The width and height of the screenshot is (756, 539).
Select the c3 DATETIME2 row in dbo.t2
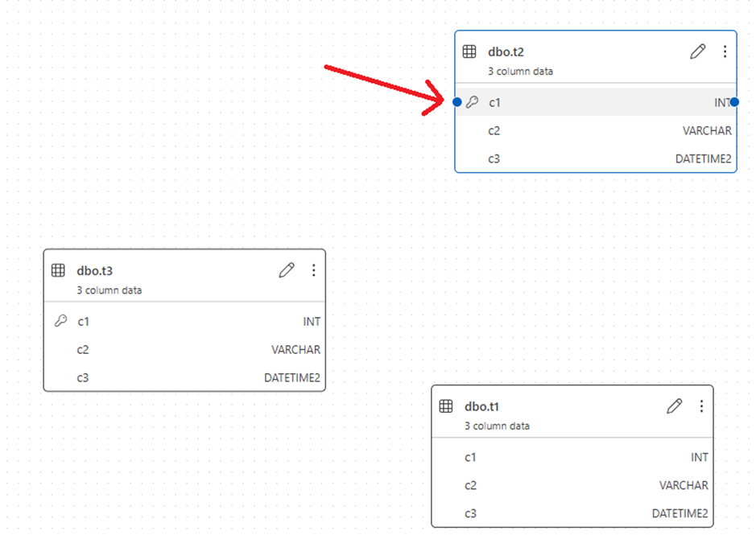[596, 158]
